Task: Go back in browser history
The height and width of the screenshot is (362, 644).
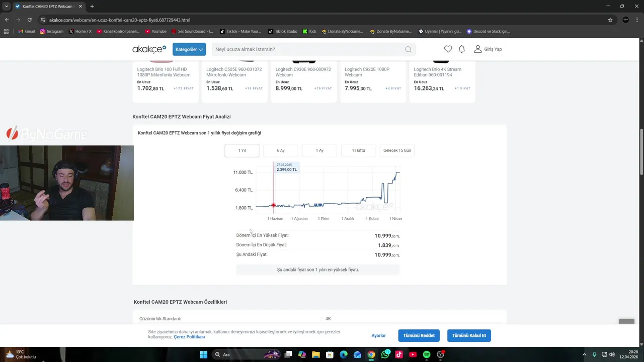Action: coord(7,20)
